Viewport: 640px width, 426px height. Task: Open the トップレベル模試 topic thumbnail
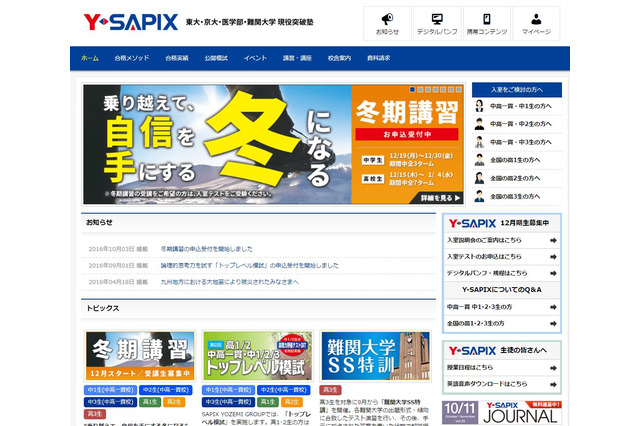click(x=257, y=356)
